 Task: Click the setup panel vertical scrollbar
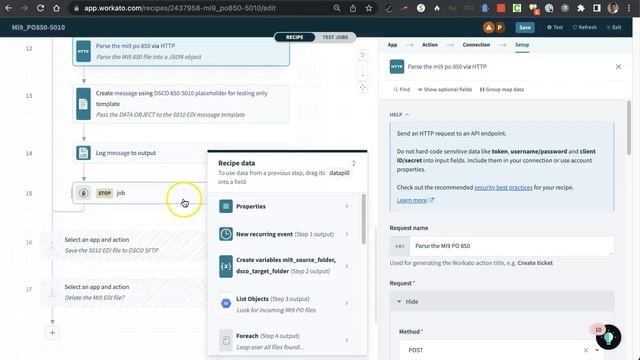pos(629,128)
